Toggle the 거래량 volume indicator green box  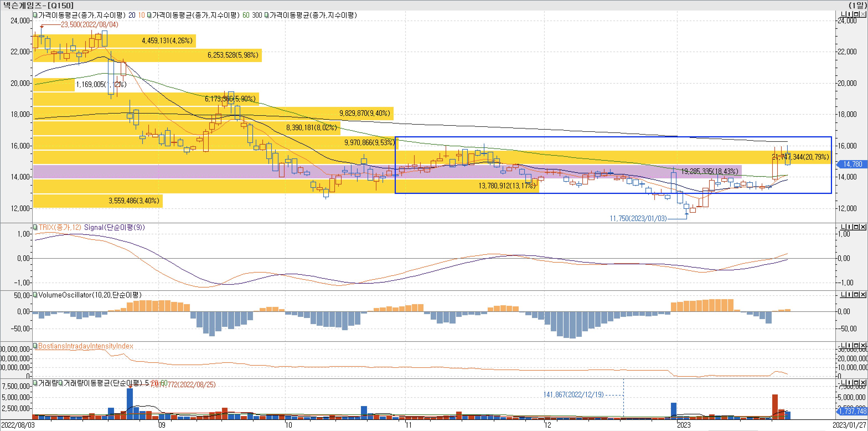[35, 383]
